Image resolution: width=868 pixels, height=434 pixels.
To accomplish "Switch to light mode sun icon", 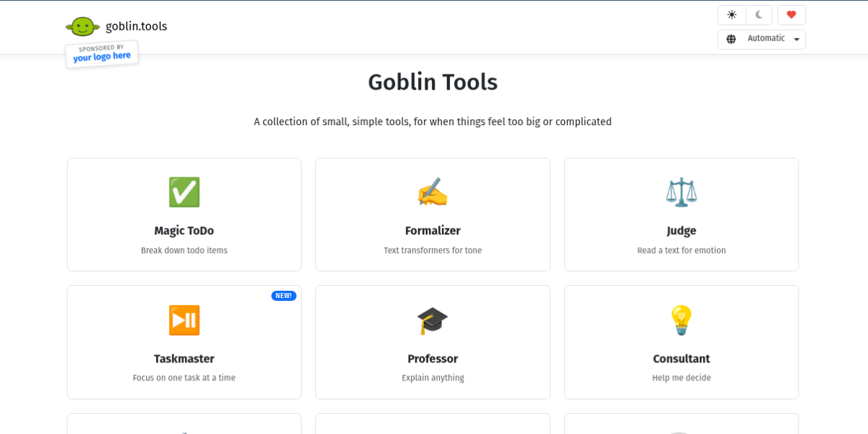I will 732,15.
